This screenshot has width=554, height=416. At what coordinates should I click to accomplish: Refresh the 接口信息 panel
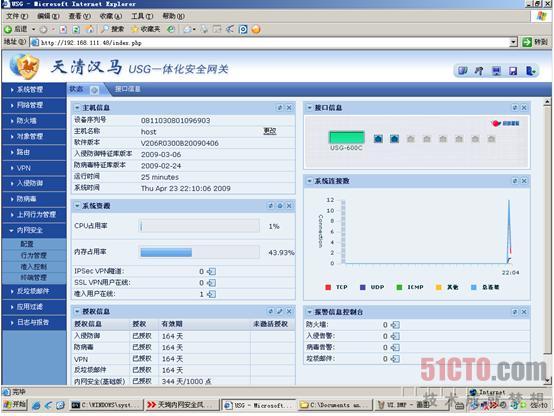515,107
